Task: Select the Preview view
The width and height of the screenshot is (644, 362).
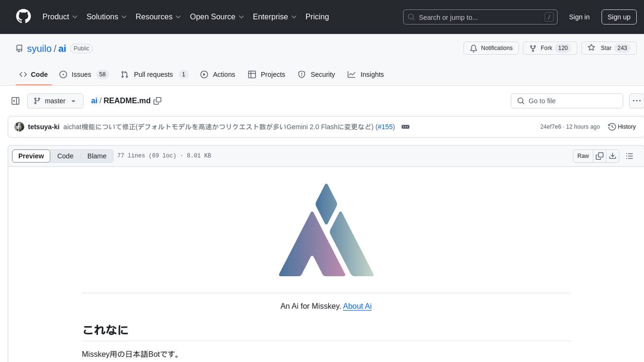Action: tap(31, 156)
